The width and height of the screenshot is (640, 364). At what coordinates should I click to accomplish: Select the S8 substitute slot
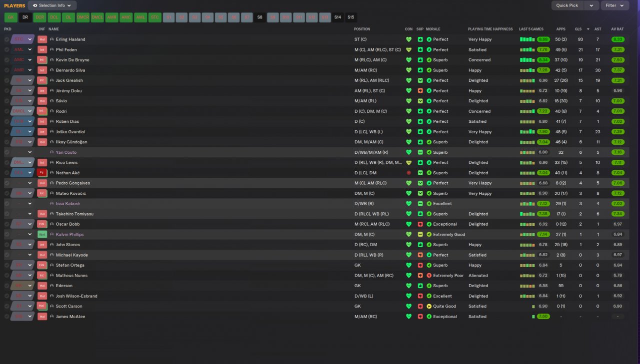pyautogui.click(x=259, y=17)
